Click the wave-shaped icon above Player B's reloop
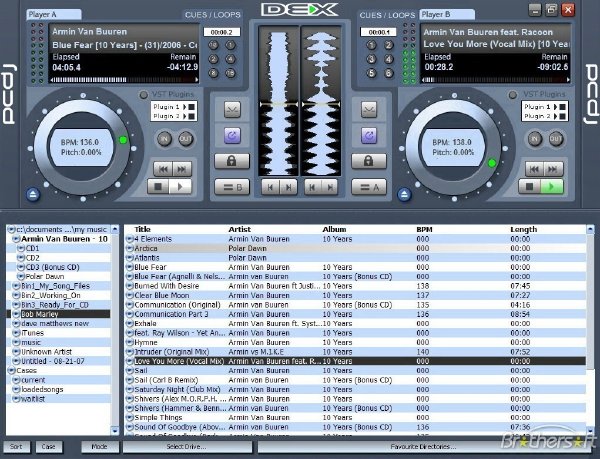This screenshot has width=600, height=459. [369, 109]
